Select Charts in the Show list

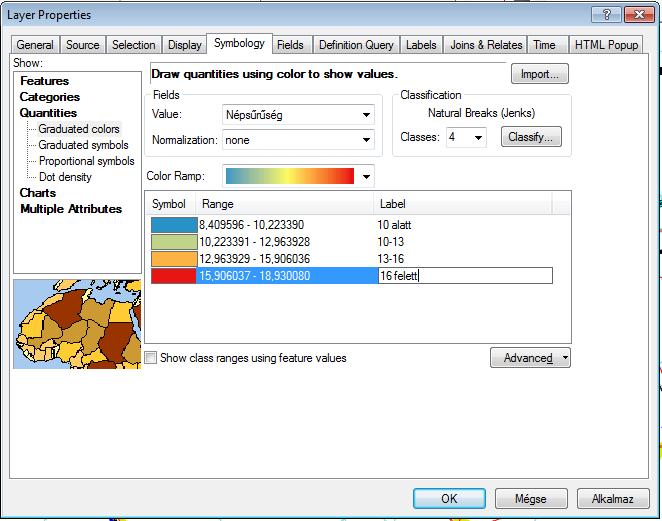coord(38,193)
